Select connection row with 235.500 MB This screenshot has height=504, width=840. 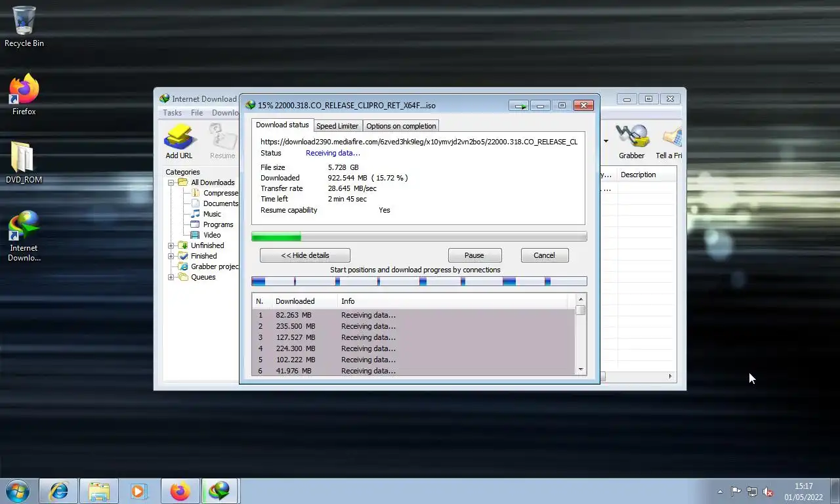point(413,326)
